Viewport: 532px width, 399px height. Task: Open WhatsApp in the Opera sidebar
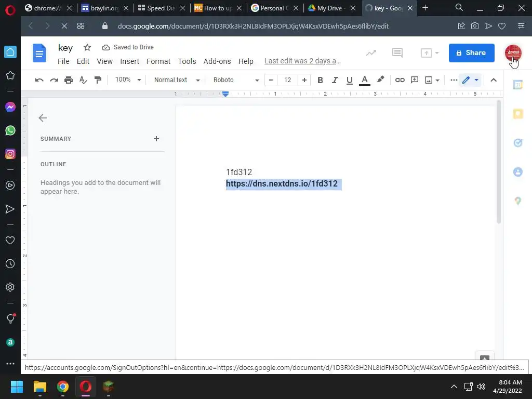pyautogui.click(x=10, y=130)
